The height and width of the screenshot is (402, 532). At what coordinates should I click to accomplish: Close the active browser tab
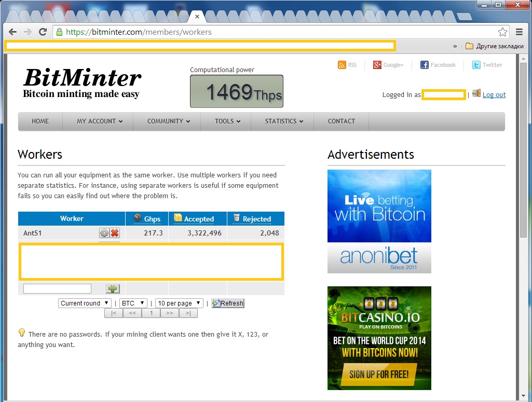coord(197,16)
